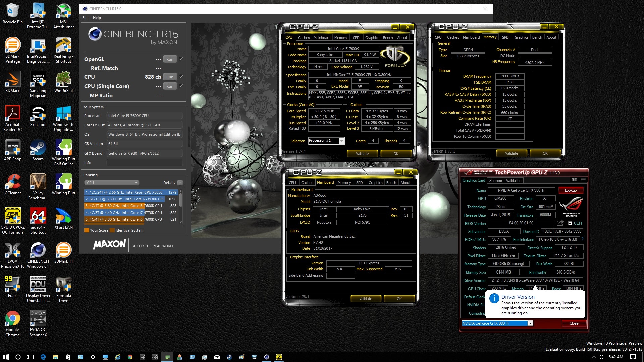
Task: Expand the Ranking Details arrow in Cinebench
Action: (180, 183)
